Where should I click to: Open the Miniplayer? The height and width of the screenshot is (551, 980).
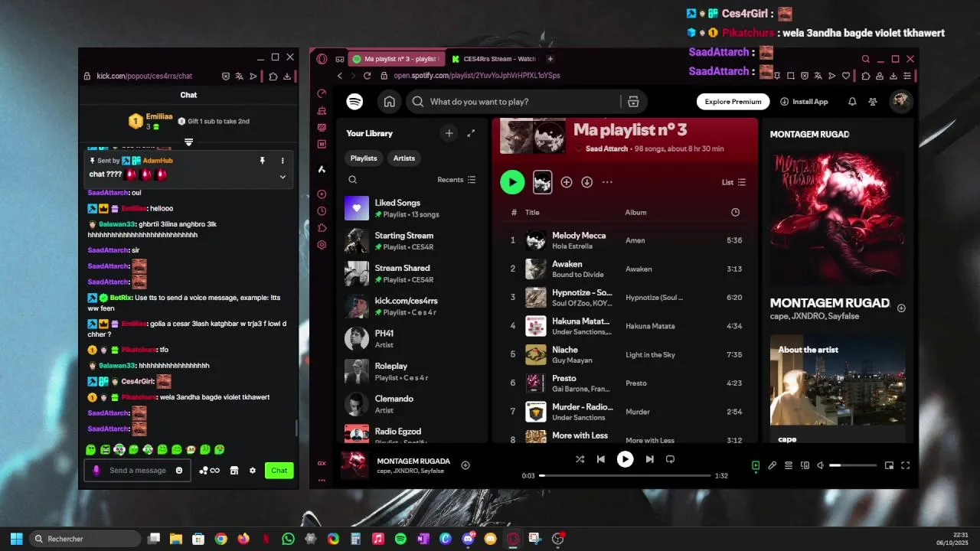coord(889,465)
